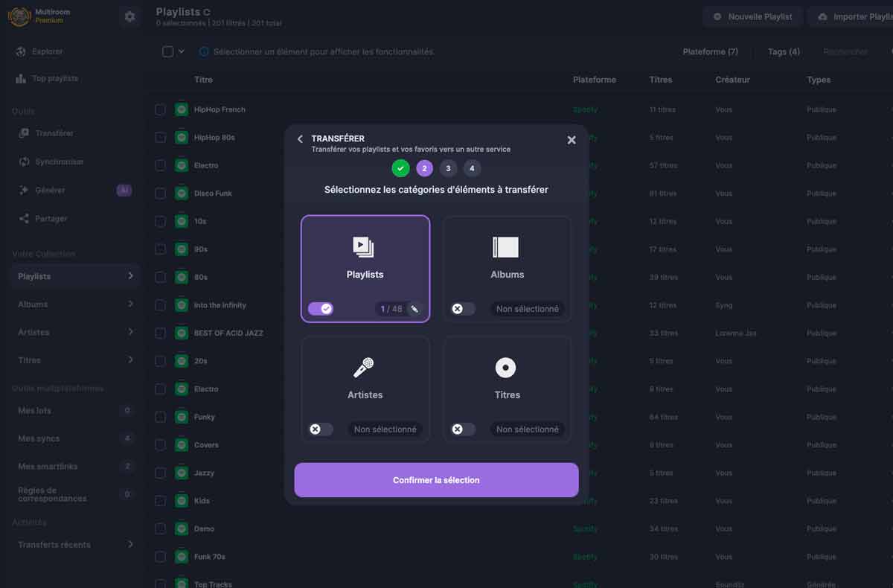
Task: Close the Transférer dialog
Action: [572, 140]
